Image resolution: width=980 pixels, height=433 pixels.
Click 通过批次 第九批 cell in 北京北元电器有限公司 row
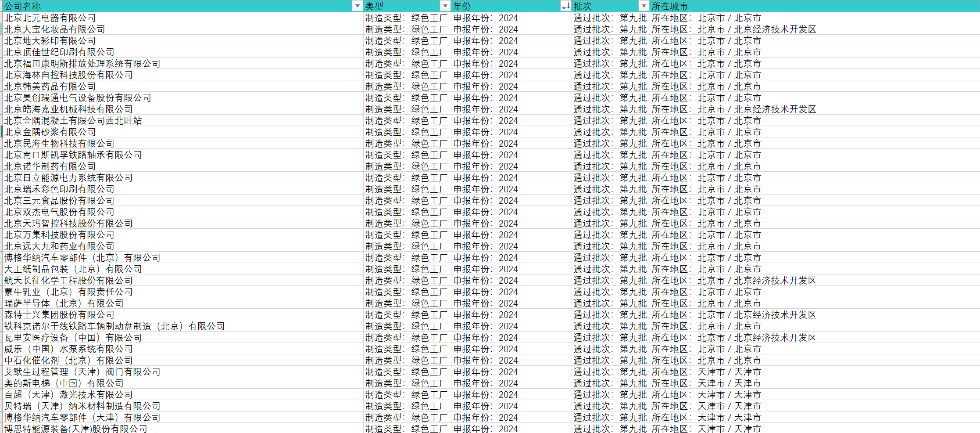point(611,18)
